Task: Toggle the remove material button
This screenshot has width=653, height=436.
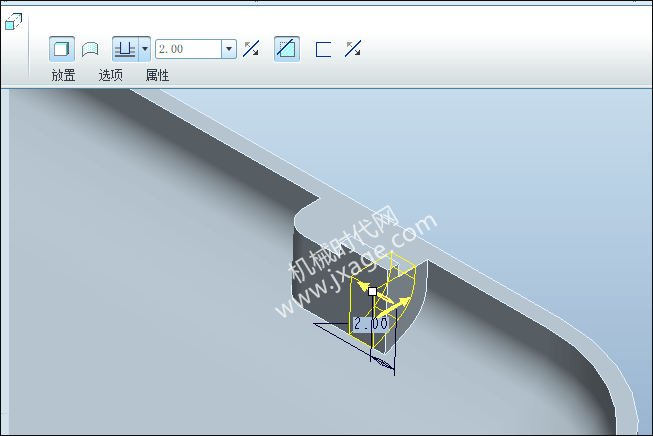Action: coord(287,49)
